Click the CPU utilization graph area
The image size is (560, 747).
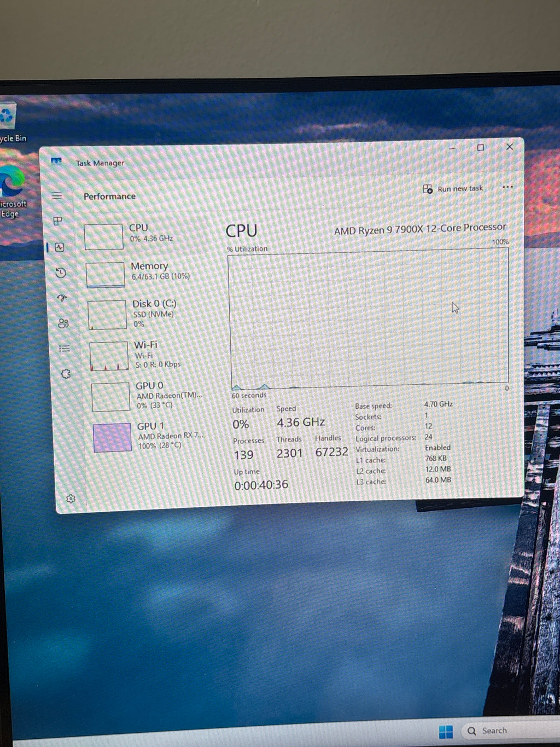369,319
